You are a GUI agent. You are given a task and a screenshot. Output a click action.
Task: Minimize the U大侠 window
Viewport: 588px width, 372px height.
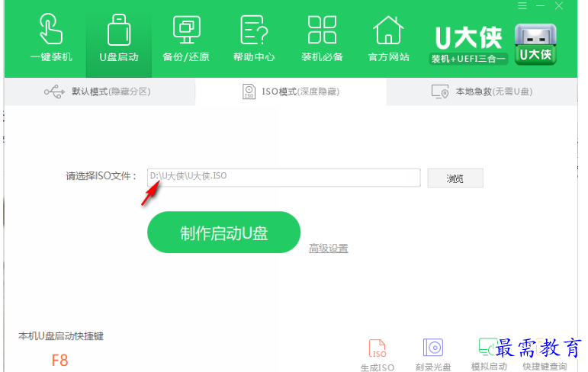541,5
